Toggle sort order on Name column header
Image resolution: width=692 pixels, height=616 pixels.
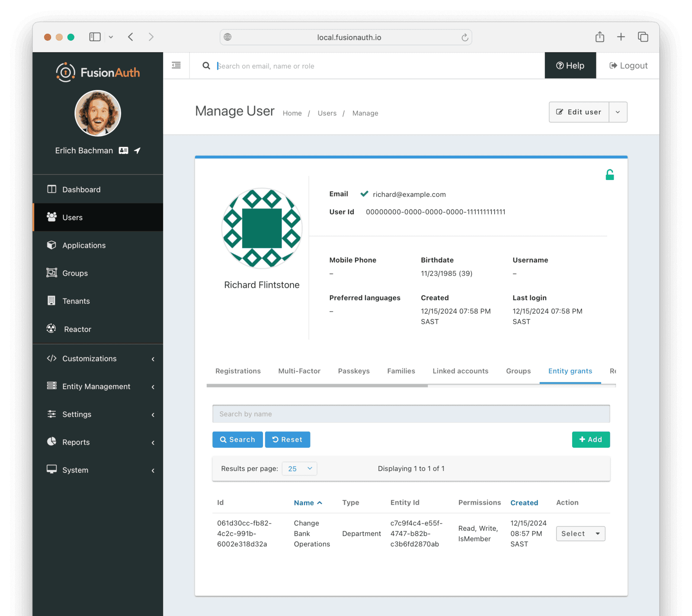coord(308,503)
